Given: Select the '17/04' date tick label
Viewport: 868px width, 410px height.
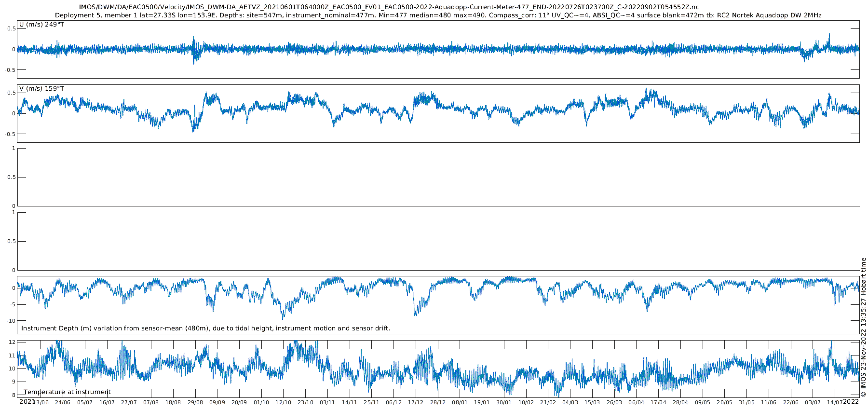Looking at the screenshot, I should [x=659, y=402].
